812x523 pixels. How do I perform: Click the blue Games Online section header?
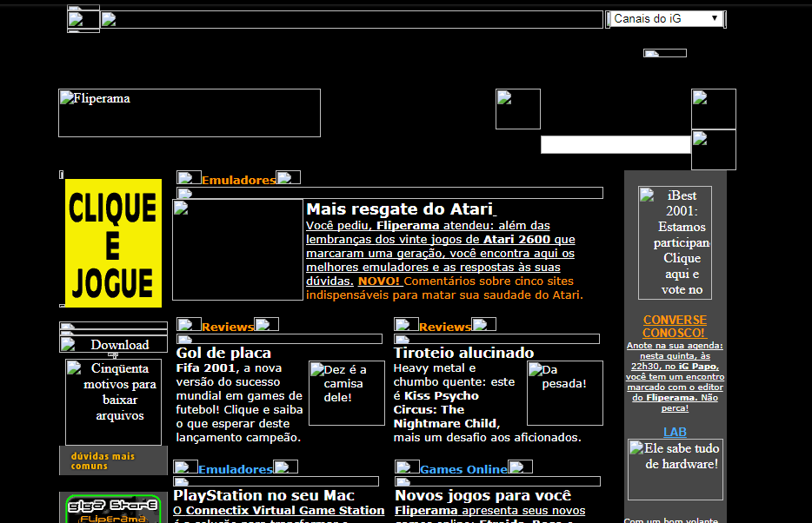pos(463,469)
